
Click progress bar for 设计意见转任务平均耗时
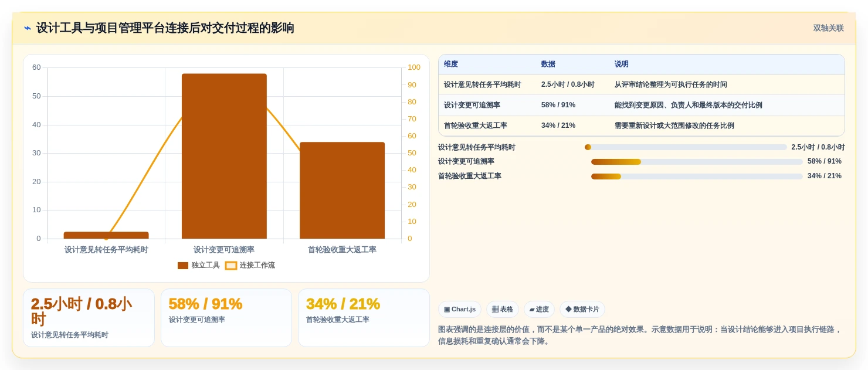[686, 147]
